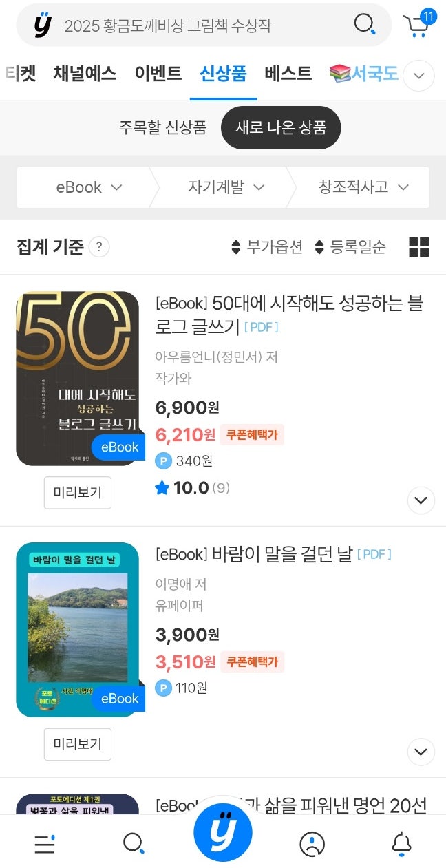Tap the search magnifier icon in search bar
The image size is (446, 868).
coord(364,25)
